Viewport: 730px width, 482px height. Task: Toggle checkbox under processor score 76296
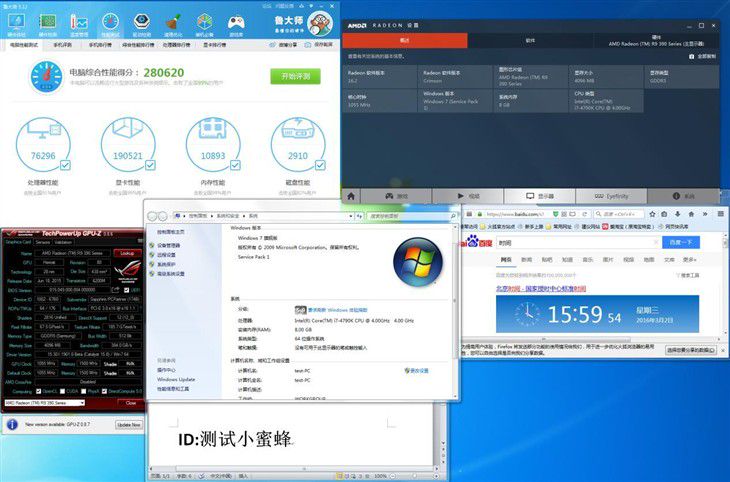65,165
